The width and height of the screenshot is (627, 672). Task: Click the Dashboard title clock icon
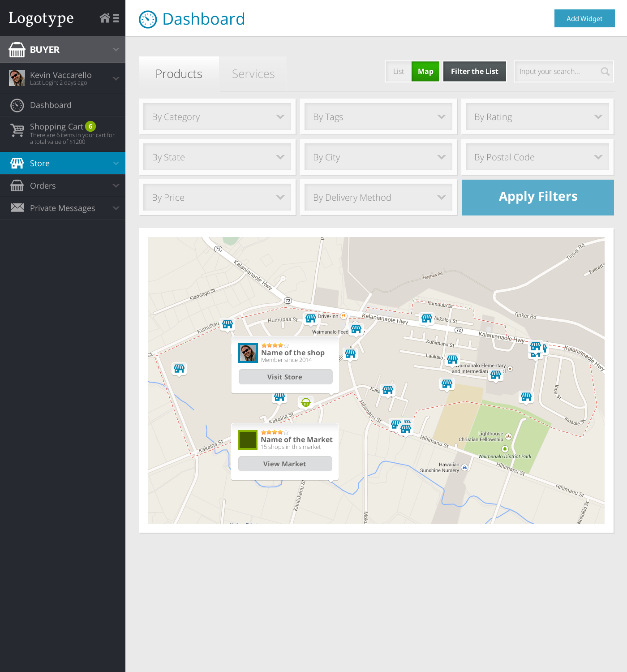pyautogui.click(x=148, y=19)
